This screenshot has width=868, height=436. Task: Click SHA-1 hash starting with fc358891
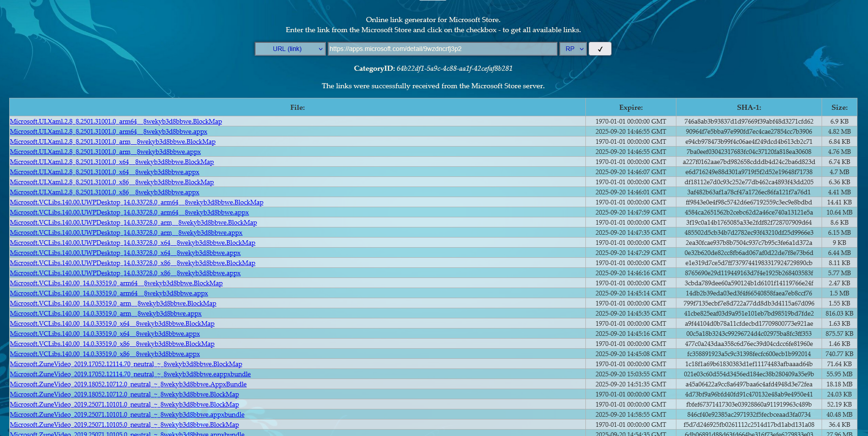749,354
